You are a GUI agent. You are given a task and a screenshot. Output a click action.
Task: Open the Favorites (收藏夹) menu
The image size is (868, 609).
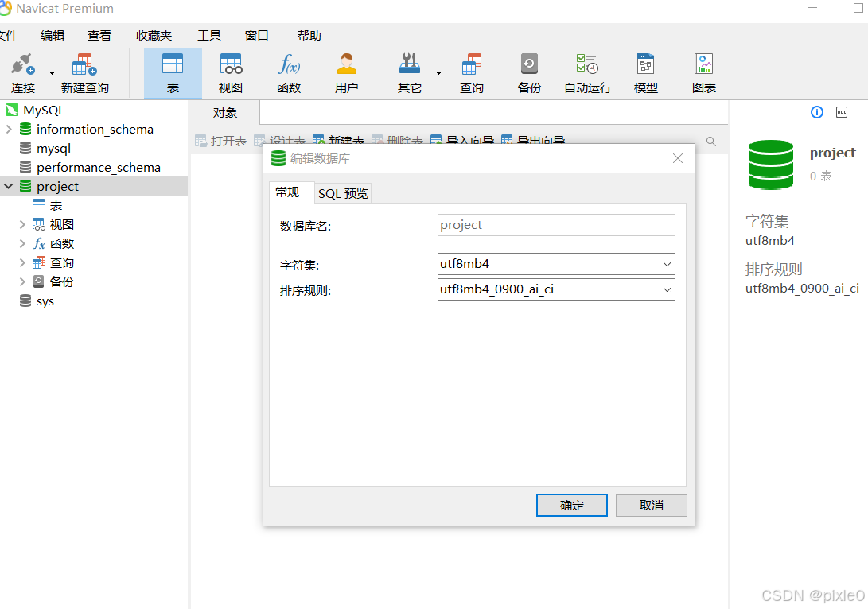coord(154,36)
